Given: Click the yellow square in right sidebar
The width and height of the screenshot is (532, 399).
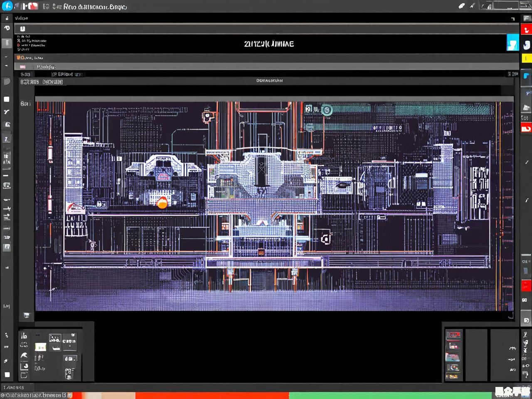Looking at the screenshot, I should tap(526, 58).
